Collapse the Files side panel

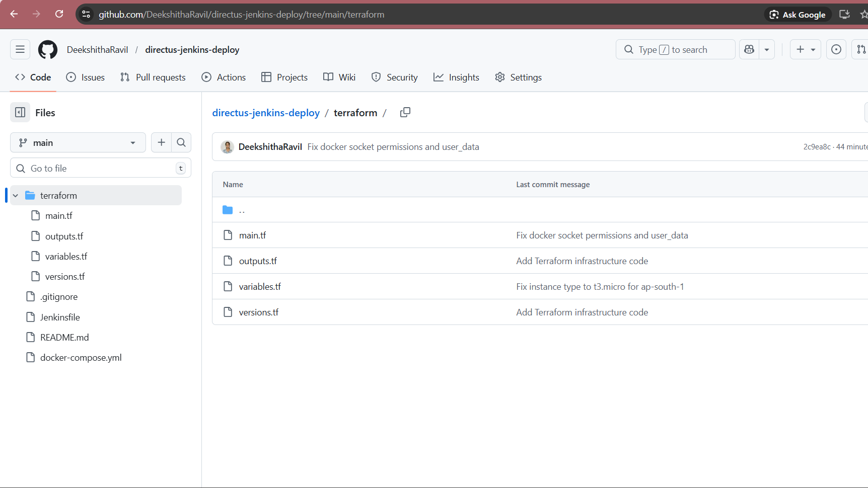click(x=20, y=113)
